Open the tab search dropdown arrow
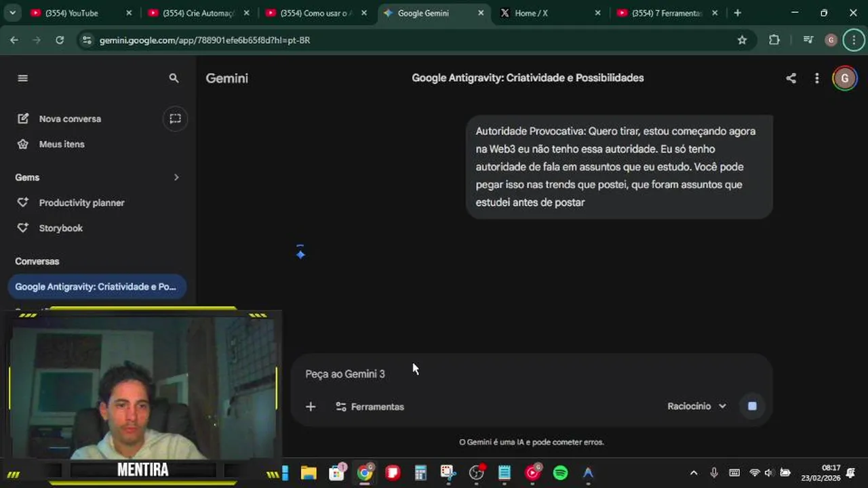Viewport: 868px width, 488px height. [x=12, y=13]
